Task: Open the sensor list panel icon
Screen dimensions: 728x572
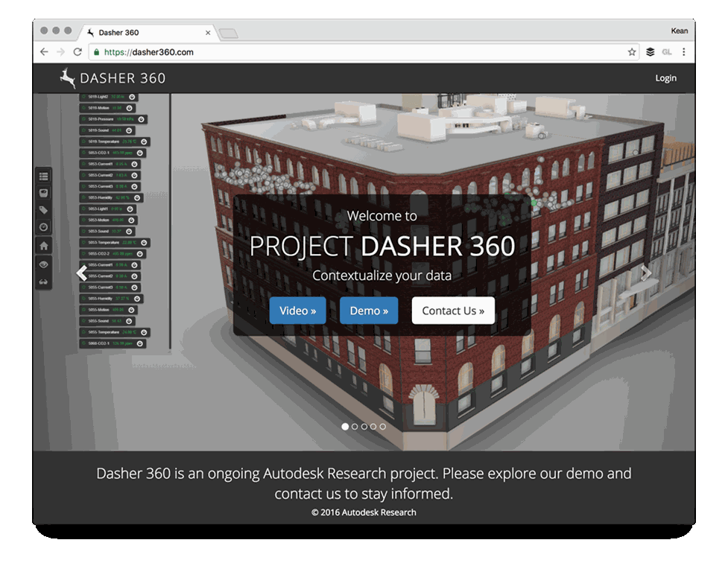Action: [44, 177]
